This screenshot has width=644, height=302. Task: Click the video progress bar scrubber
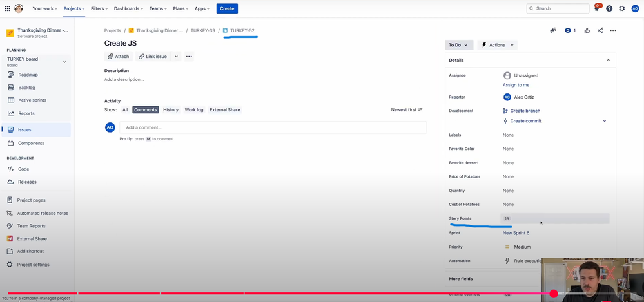[x=554, y=294]
